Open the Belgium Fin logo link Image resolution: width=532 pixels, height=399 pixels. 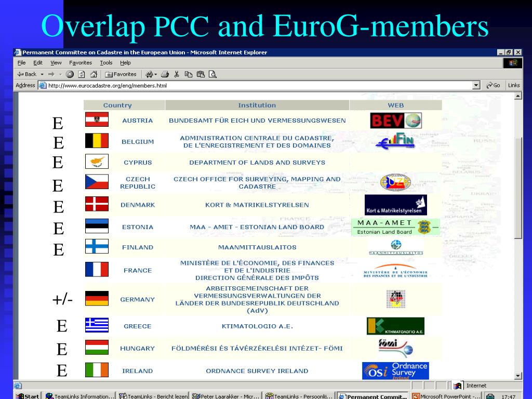coord(395,141)
